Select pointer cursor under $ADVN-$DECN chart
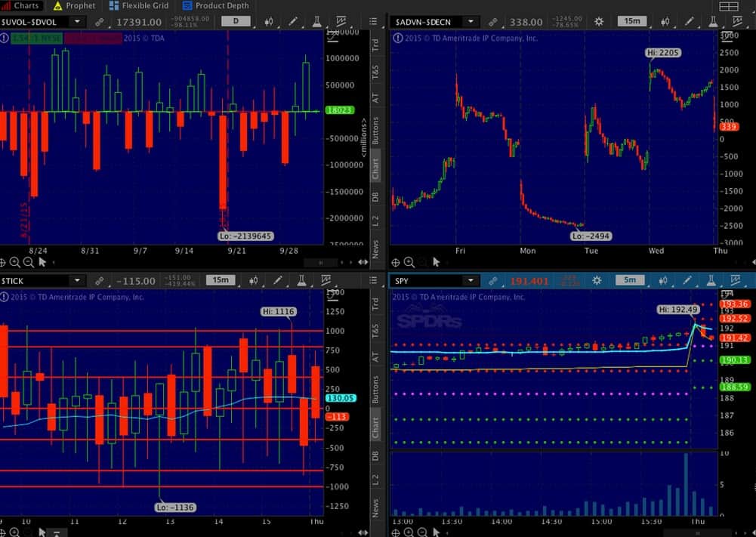Viewport: 756px width, 537px height. pyautogui.click(x=437, y=262)
